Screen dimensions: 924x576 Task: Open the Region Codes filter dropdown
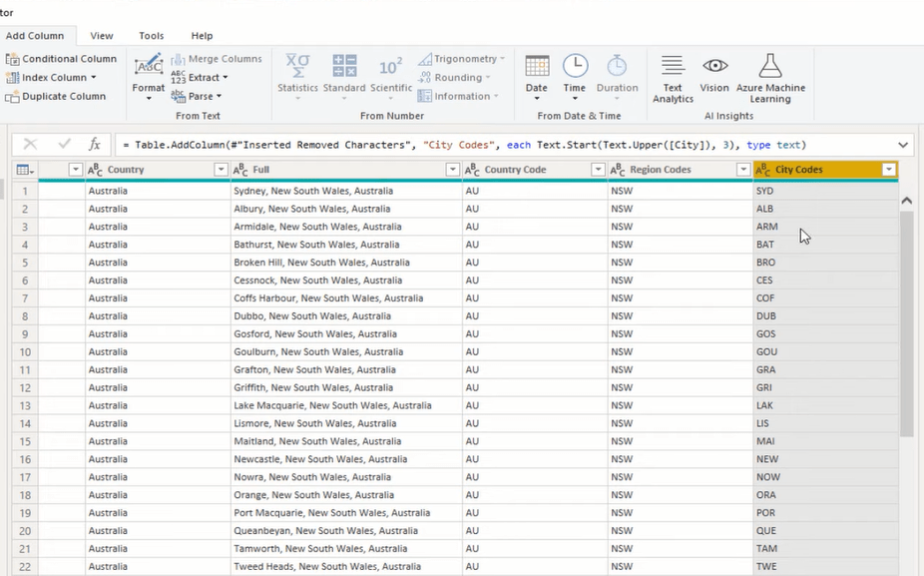(743, 170)
